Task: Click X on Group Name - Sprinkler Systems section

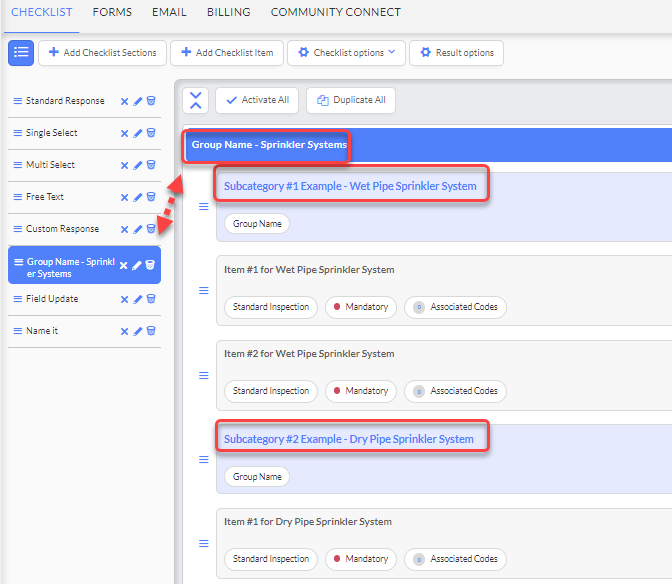Action: [123, 266]
